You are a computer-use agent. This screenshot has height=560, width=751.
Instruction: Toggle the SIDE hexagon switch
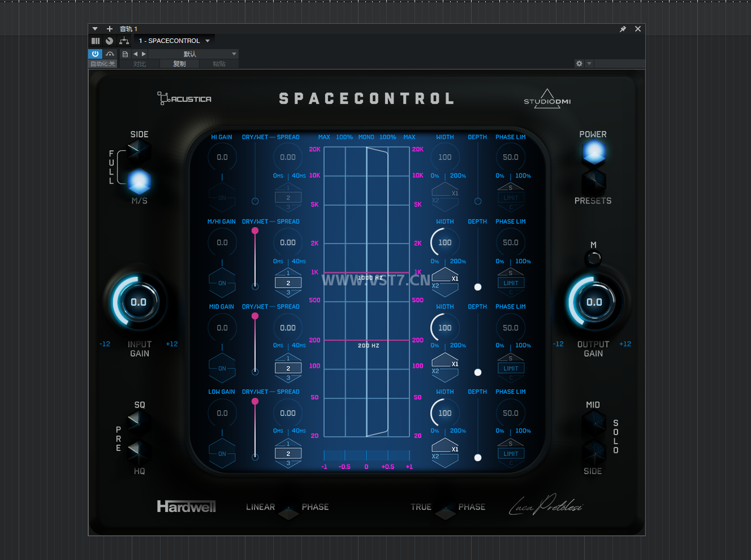point(139,150)
